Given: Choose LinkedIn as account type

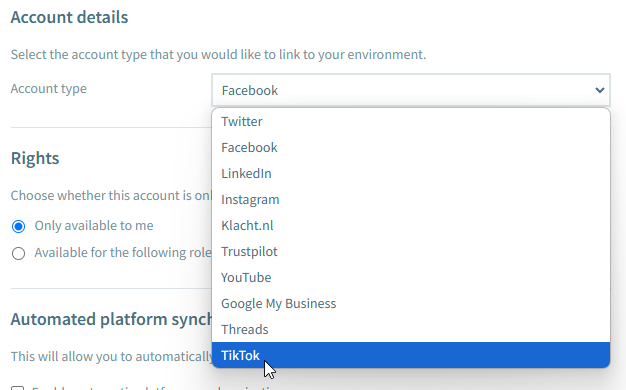Looking at the screenshot, I should [411, 173].
